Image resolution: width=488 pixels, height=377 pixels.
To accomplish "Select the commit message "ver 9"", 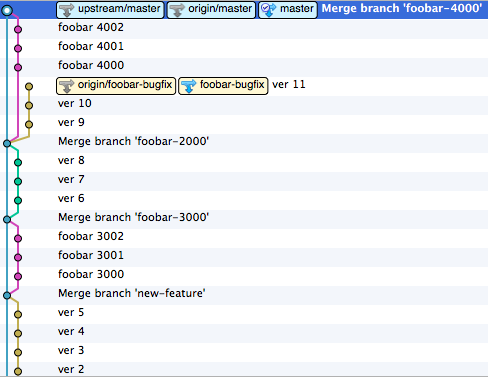I will (71, 123).
